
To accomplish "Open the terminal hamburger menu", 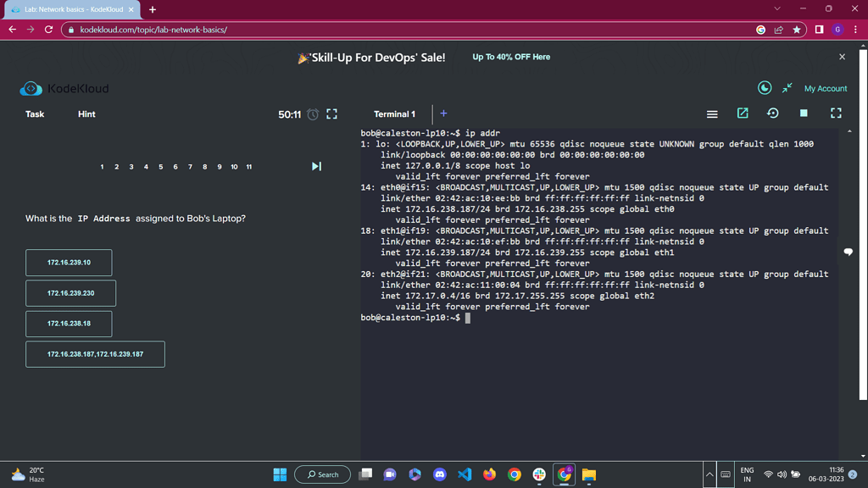I will pos(712,114).
